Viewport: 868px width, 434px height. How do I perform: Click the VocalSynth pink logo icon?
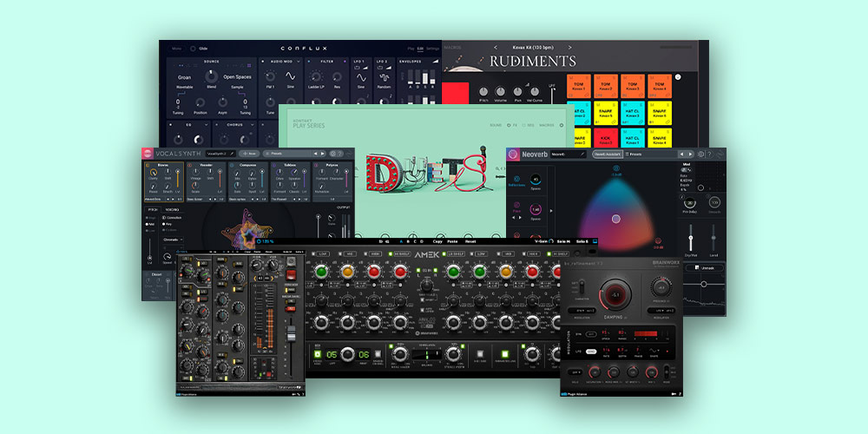point(148,154)
